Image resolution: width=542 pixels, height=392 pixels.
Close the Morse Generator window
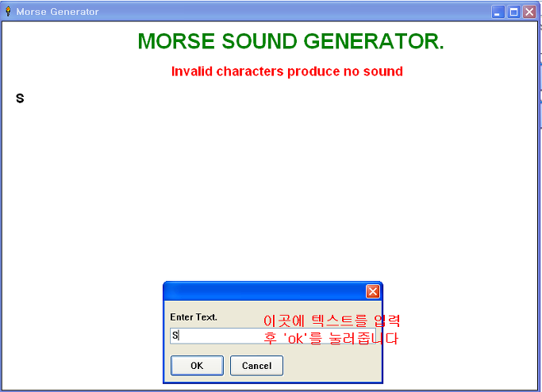529,12
